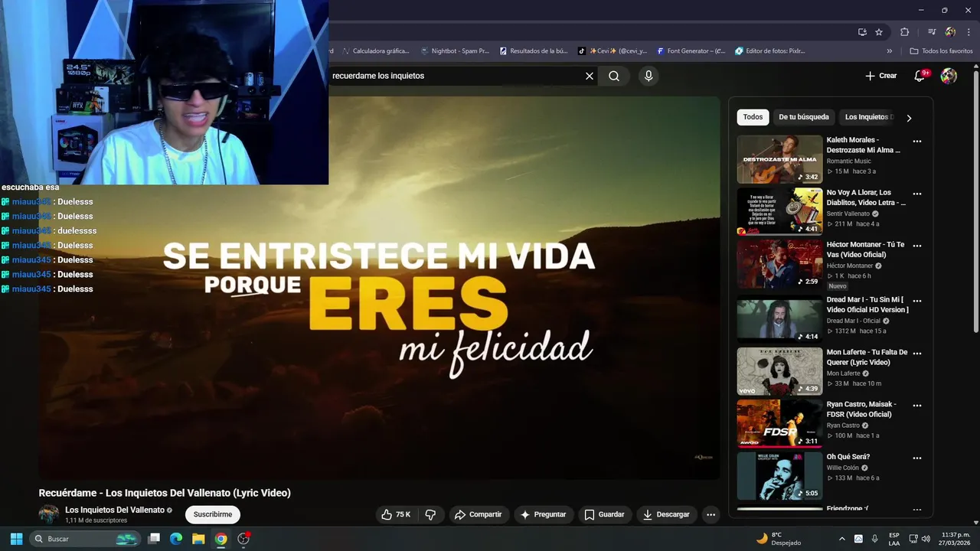Open Resultados de la bú... bookmark

point(534,51)
